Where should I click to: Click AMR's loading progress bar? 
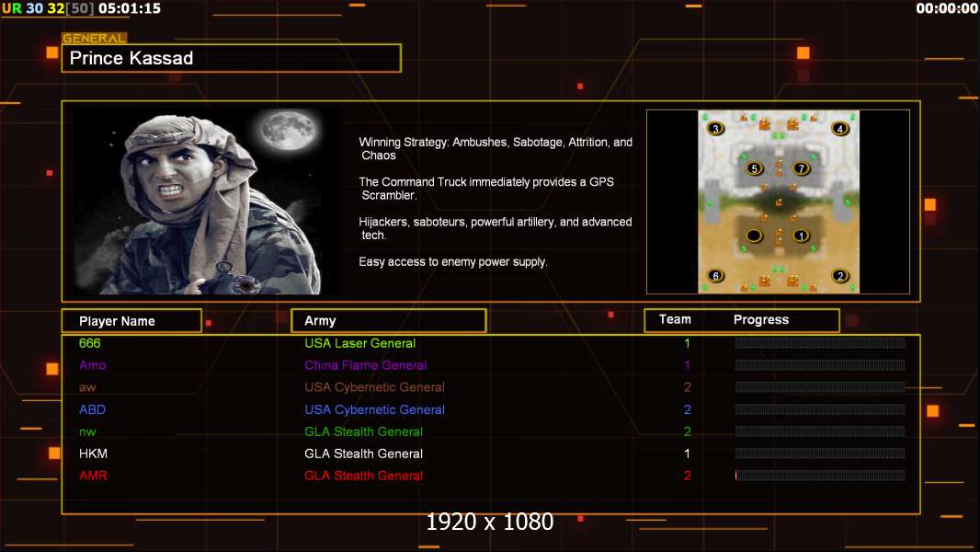point(820,476)
